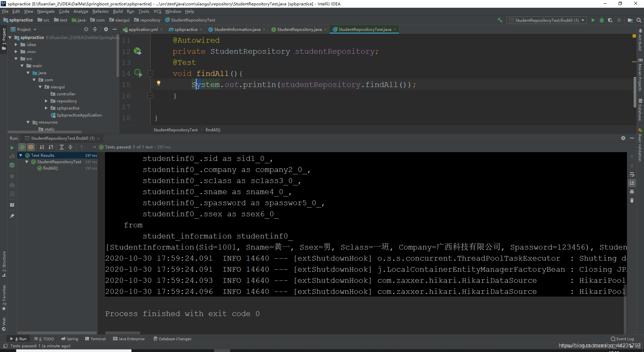The width and height of the screenshot is (644, 352).
Task: Click Scroll from Source target icon in Project panel
Action: pos(86,29)
